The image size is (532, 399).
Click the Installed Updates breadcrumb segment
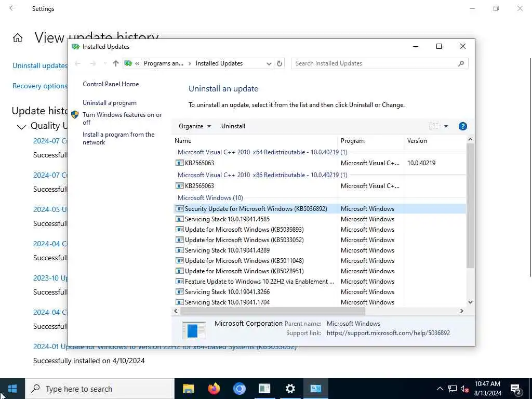(219, 63)
